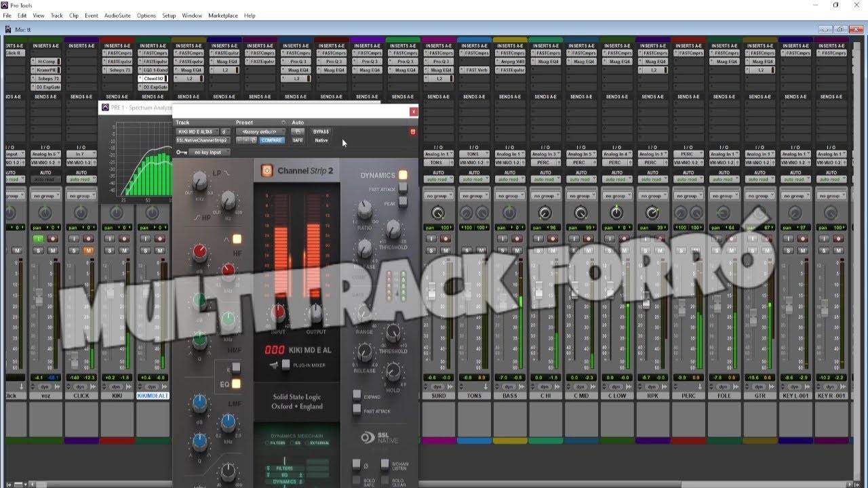
Task: Unmute the CLICK track
Action: [x=88, y=251]
